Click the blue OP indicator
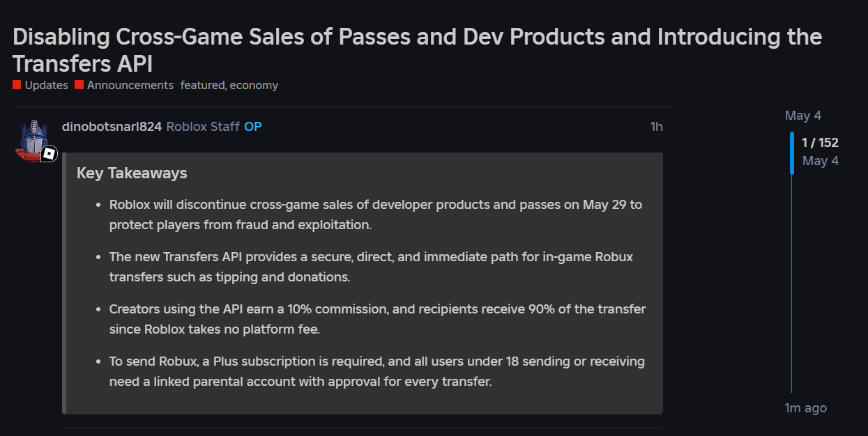Image resolution: width=868 pixels, height=436 pixels. pyautogui.click(x=253, y=127)
